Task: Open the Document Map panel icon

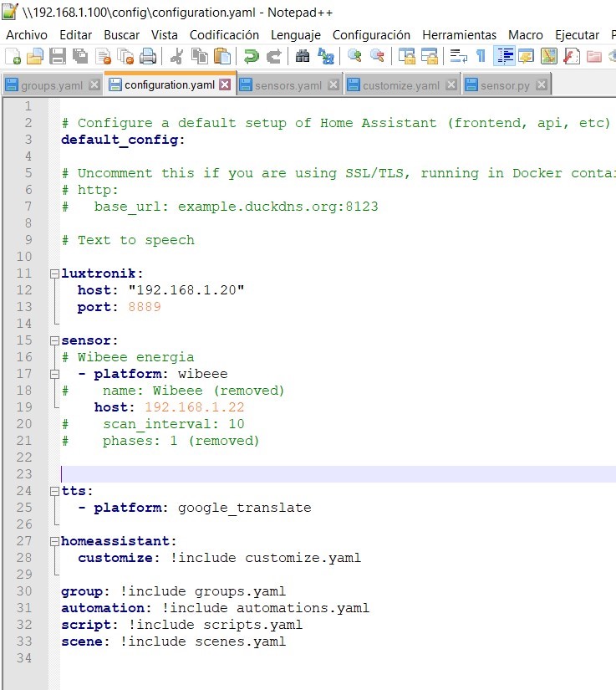Action: tap(549, 56)
